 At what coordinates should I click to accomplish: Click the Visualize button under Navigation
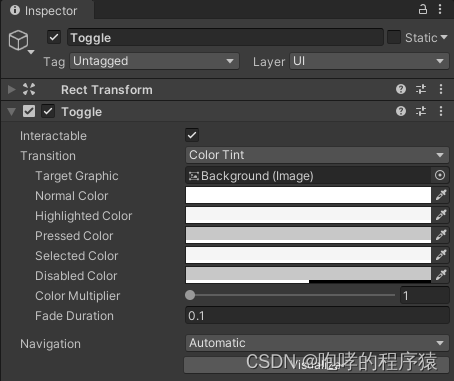(316, 365)
